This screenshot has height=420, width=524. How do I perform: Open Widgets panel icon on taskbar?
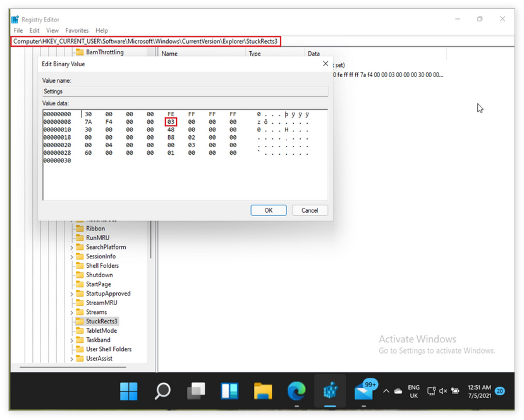[x=229, y=392]
